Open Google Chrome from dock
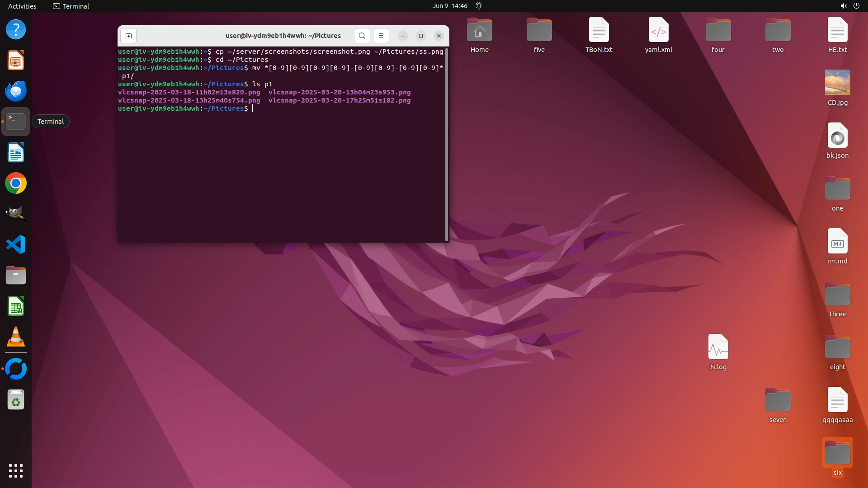Screen dimensions: 868x488 [x=16, y=183]
